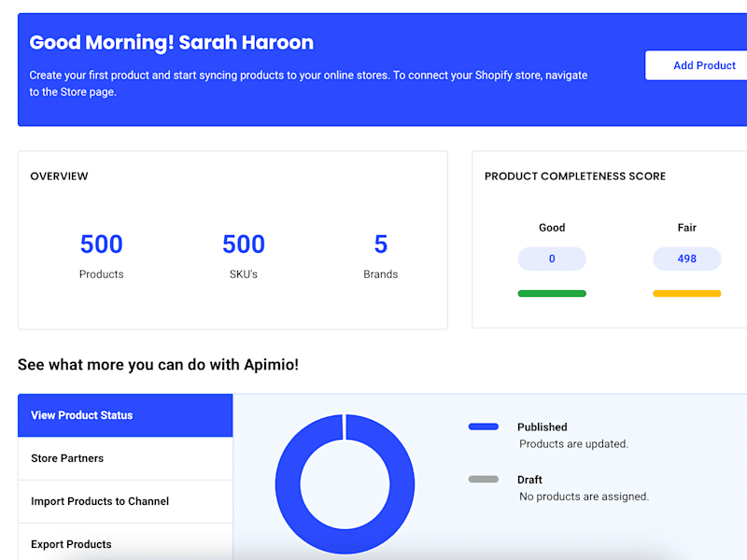Click the Fair label in completeness score
The width and height of the screenshot is (747, 560).
coord(686,228)
